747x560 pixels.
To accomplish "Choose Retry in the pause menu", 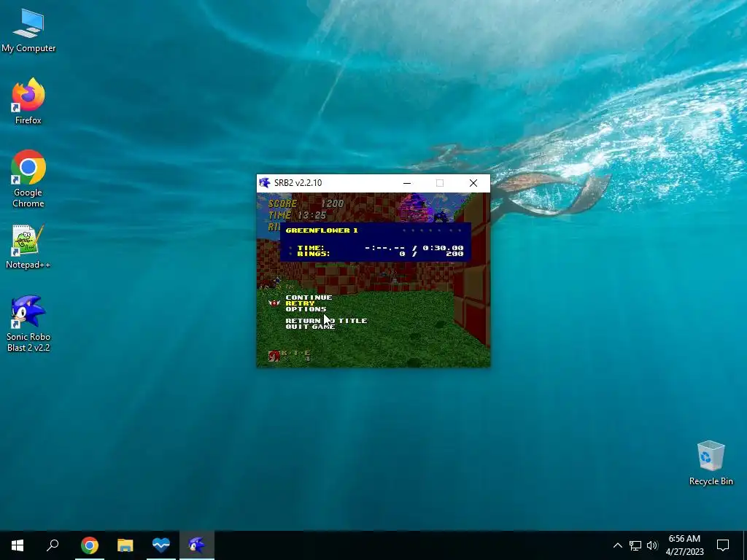I will tap(300, 303).
